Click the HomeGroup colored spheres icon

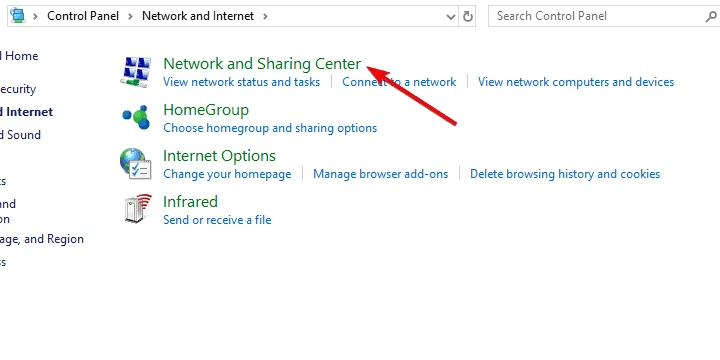[136, 117]
